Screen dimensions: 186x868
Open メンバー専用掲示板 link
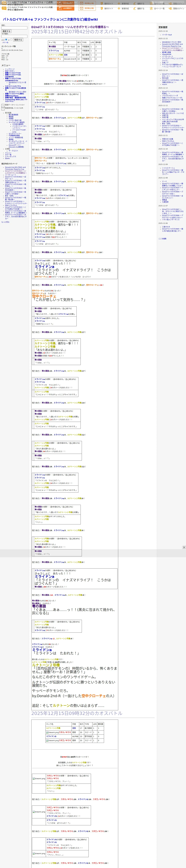pyautogui.click(x=16, y=137)
